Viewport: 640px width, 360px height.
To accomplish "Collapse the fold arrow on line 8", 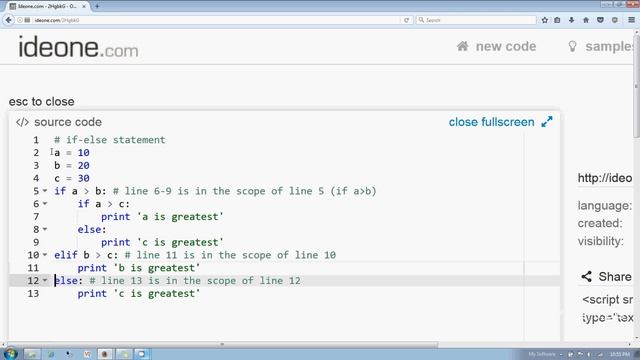I will coord(45,229).
